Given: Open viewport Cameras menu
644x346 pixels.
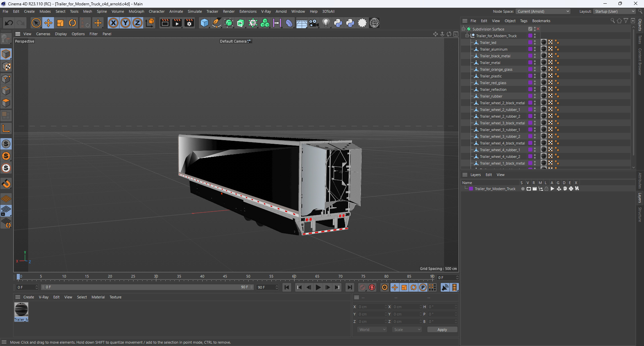Looking at the screenshot, I should click(x=43, y=34).
